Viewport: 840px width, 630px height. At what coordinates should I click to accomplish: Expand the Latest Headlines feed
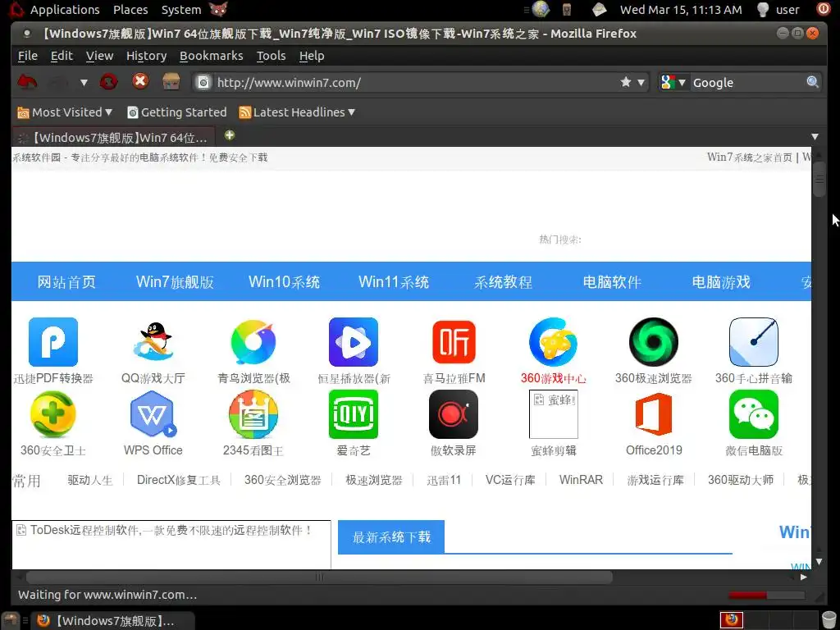click(x=297, y=112)
